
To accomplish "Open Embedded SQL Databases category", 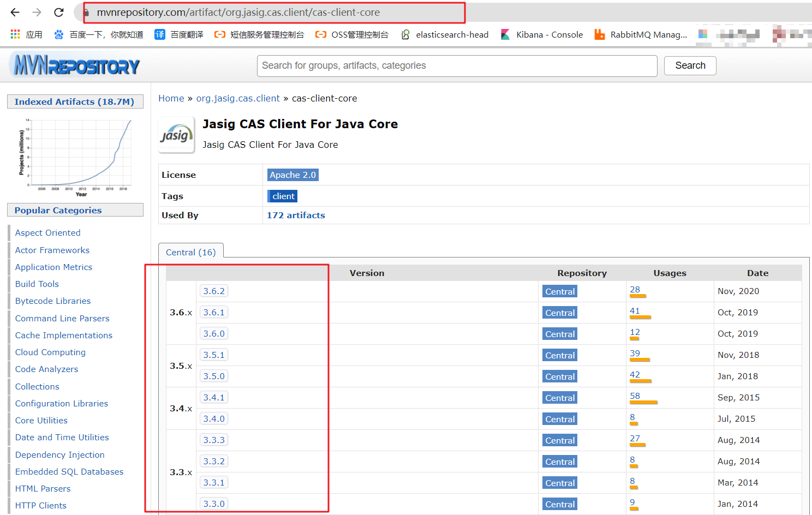I will [69, 471].
